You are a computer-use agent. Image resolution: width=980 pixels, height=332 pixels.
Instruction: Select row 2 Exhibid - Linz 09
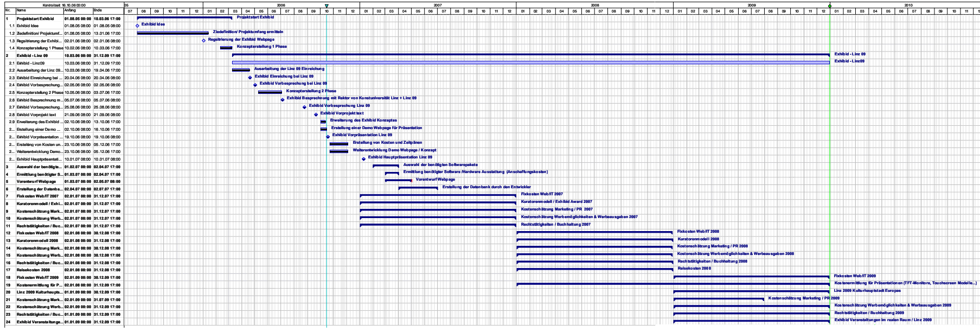pos(63,55)
